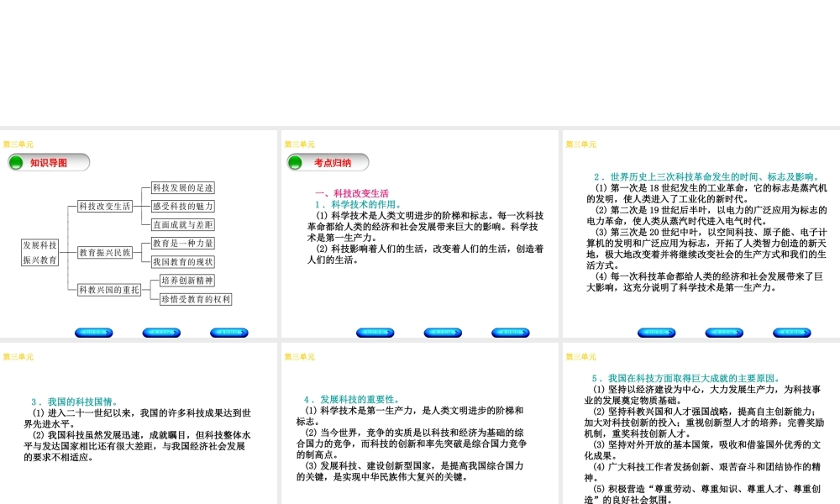The height and width of the screenshot is (504, 840).
Task: Click 第三单元 label on the 我国的科技国情 slide
Action: point(18,357)
